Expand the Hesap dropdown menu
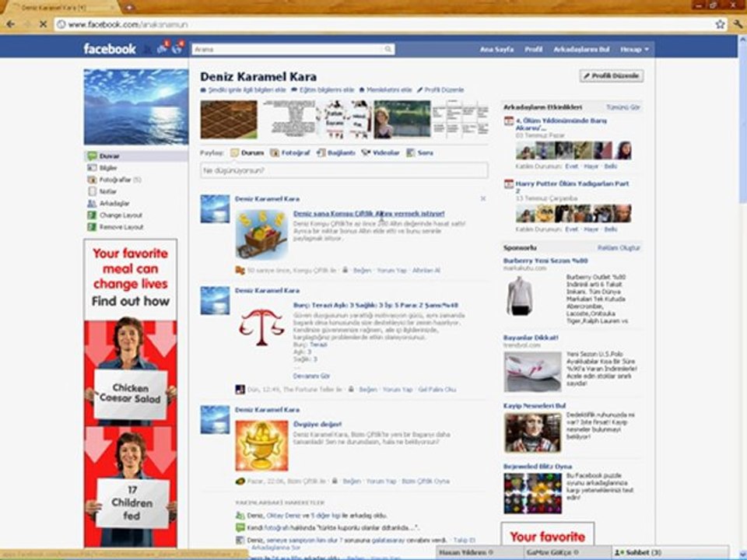 (x=634, y=49)
